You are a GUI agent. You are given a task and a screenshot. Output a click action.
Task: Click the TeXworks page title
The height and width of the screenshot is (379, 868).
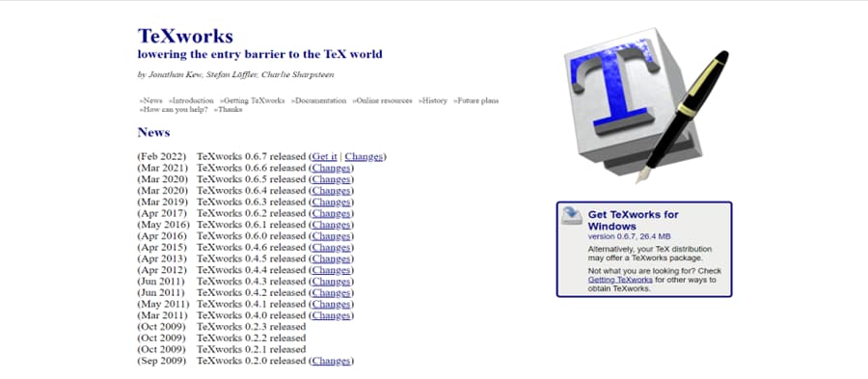click(x=185, y=36)
